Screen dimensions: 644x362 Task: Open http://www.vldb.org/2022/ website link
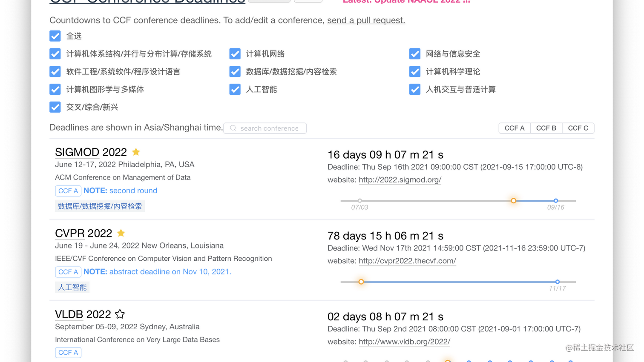pyautogui.click(x=404, y=342)
